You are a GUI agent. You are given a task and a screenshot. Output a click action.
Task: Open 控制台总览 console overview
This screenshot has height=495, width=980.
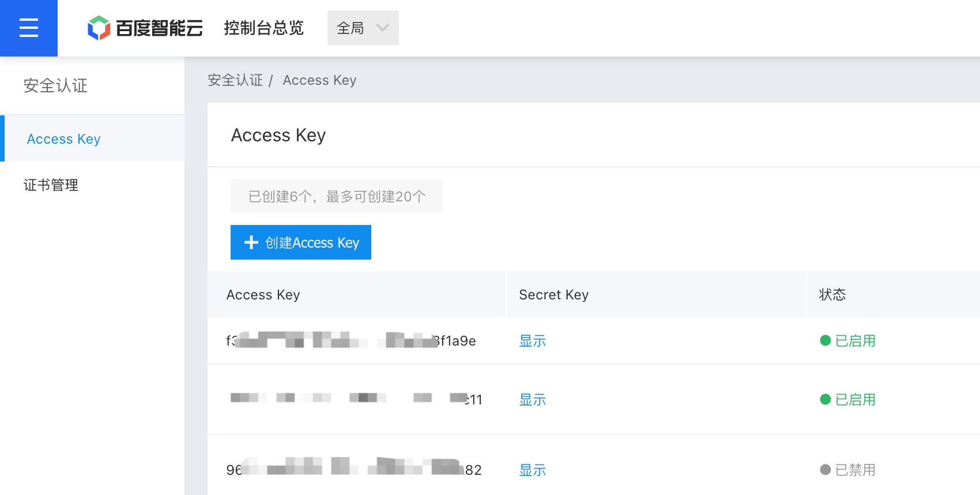[263, 28]
